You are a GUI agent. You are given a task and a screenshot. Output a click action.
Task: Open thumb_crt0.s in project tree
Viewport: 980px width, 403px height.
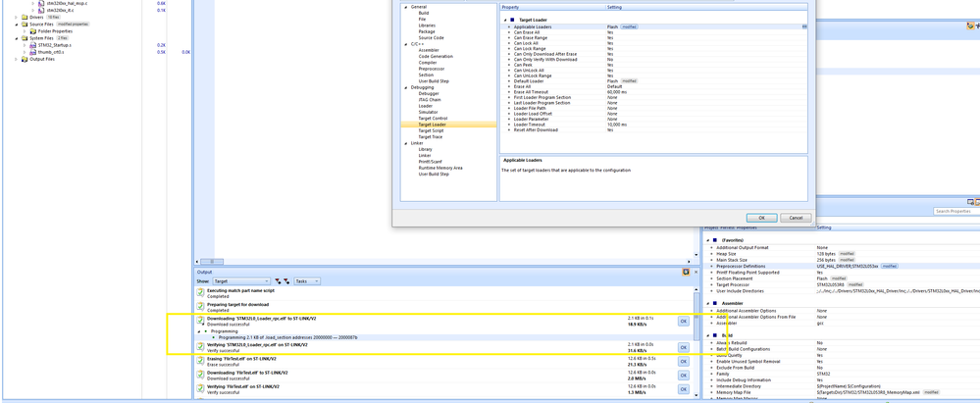pos(51,53)
